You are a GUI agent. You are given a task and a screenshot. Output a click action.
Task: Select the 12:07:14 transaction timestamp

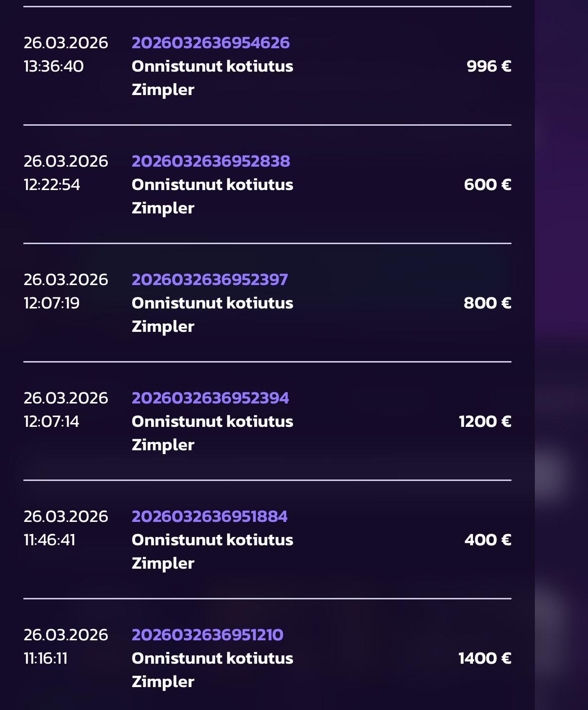[51, 422]
